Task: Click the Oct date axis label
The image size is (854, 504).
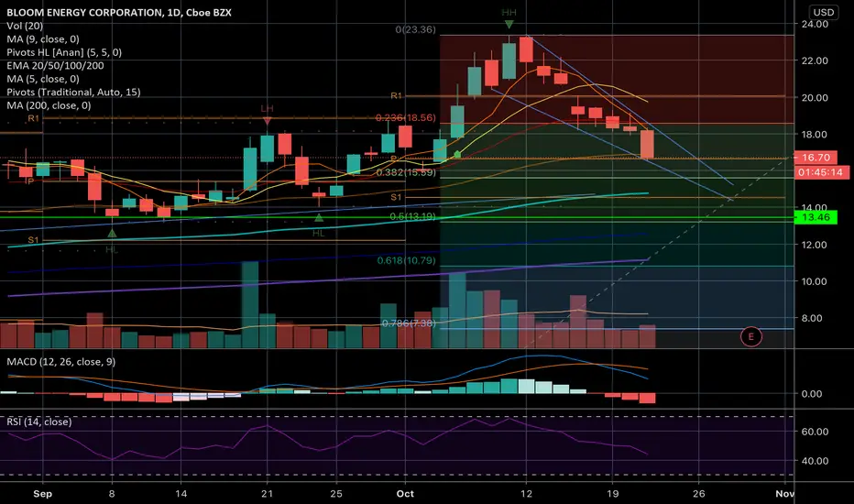Action: (405, 494)
